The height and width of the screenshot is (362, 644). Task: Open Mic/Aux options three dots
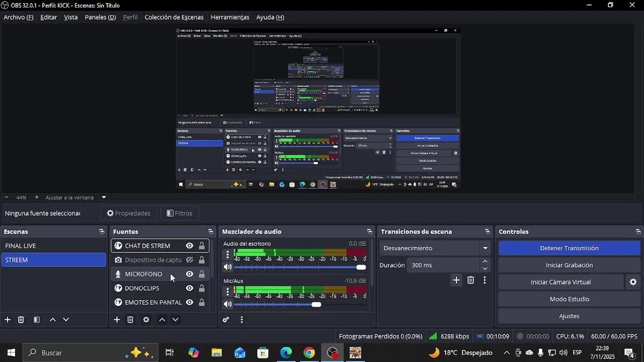[227, 292]
